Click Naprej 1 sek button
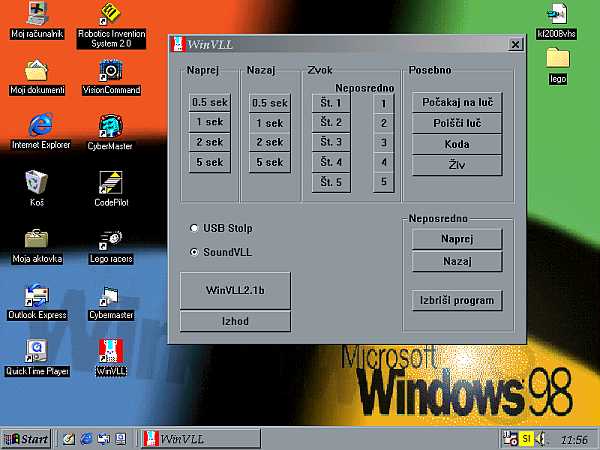 coord(210,122)
